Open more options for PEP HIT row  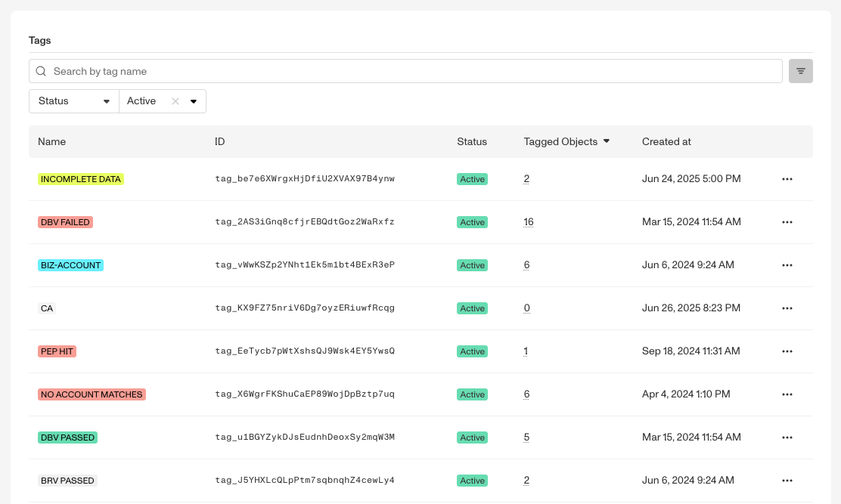click(787, 351)
